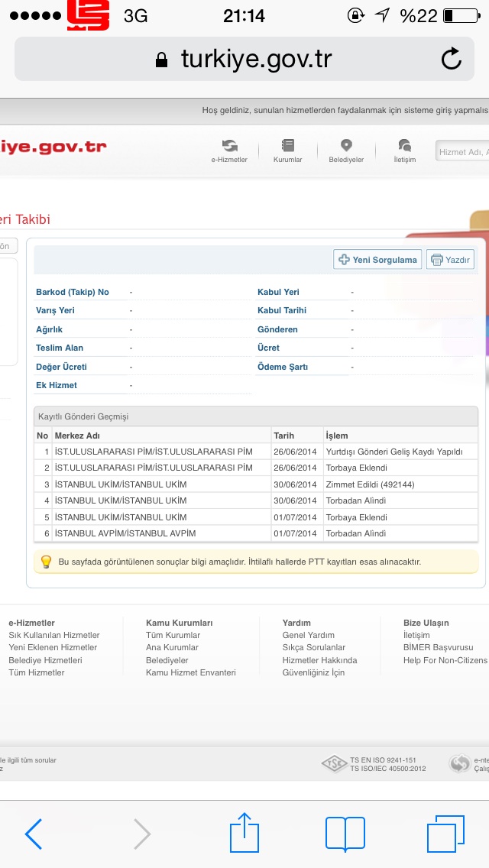Open Sık Kullanılan Hizmetler footer link
This screenshot has width=489, height=868.
coord(54,635)
